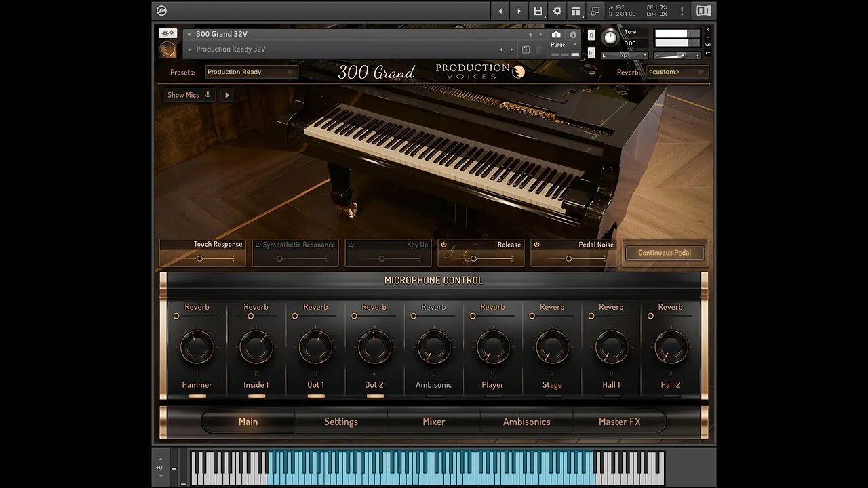The width and height of the screenshot is (868, 488).
Task: Show instrument info icon
Action: (573, 35)
